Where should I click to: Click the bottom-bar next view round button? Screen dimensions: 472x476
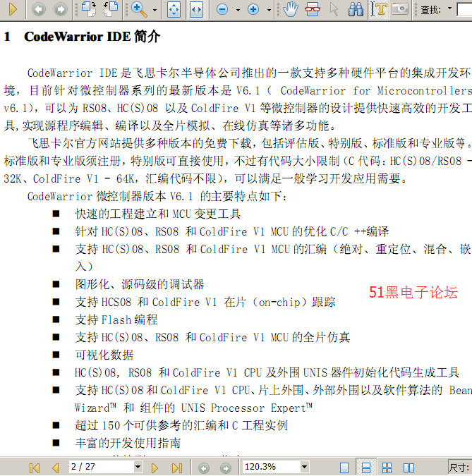tap(226, 468)
